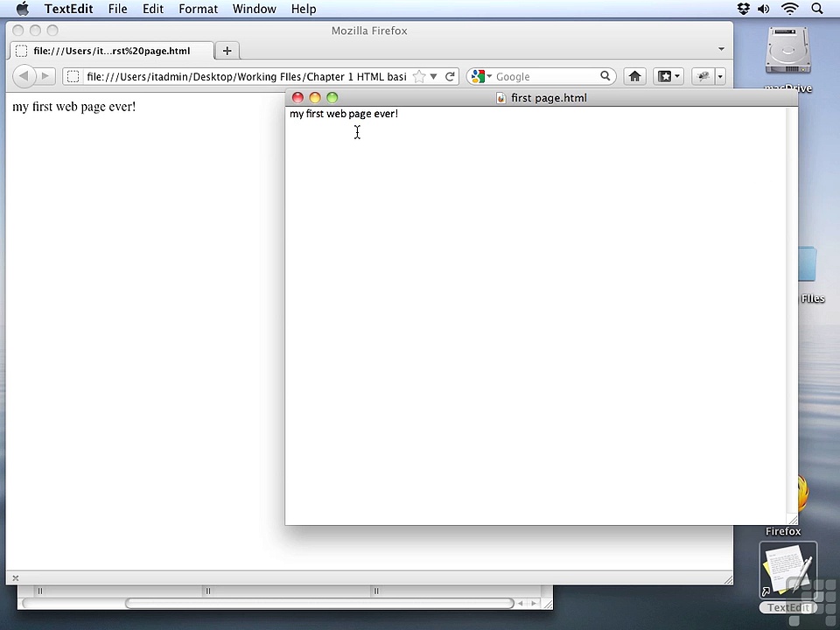The width and height of the screenshot is (840, 630).
Task: Click the Firefox home button
Action: coord(635,77)
